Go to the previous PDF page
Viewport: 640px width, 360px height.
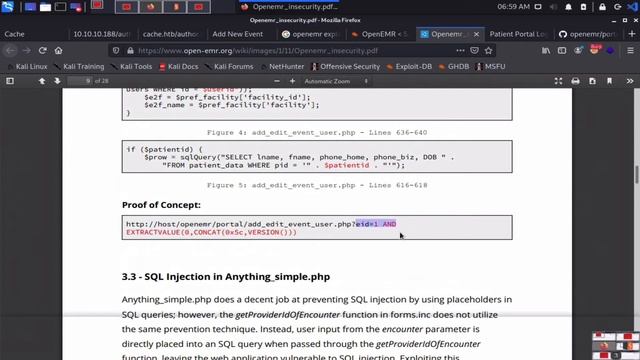[x=42, y=81]
